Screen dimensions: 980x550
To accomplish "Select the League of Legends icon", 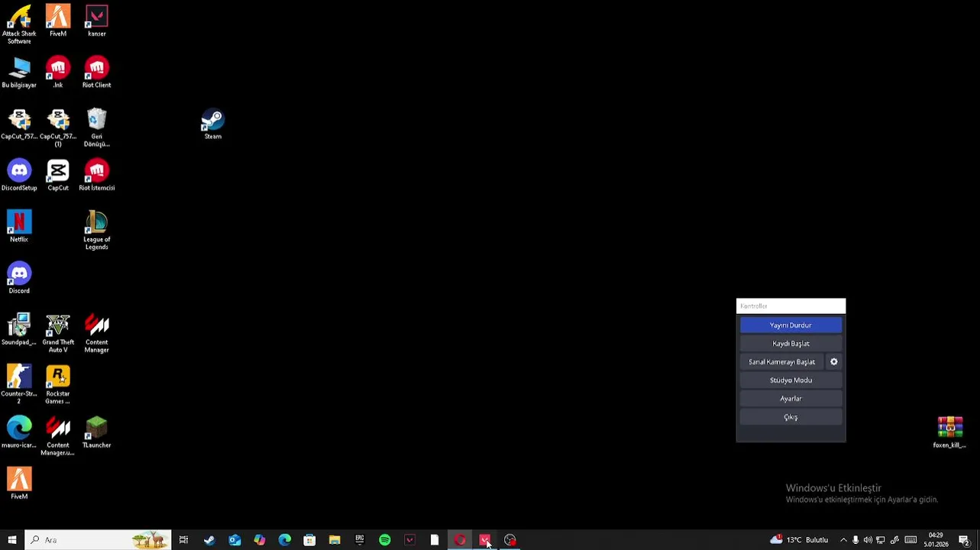I will (x=97, y=231).
